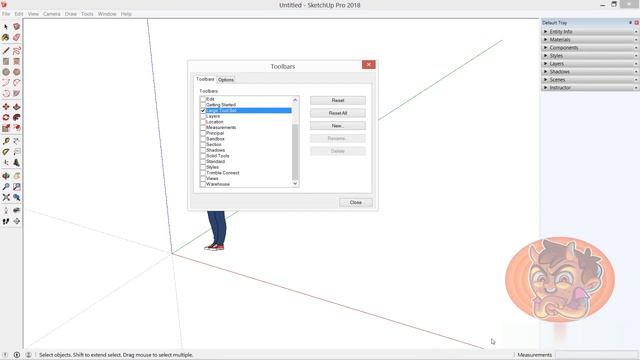Choose the Orbit tool
640x360 pixels.
click(6, 176)
